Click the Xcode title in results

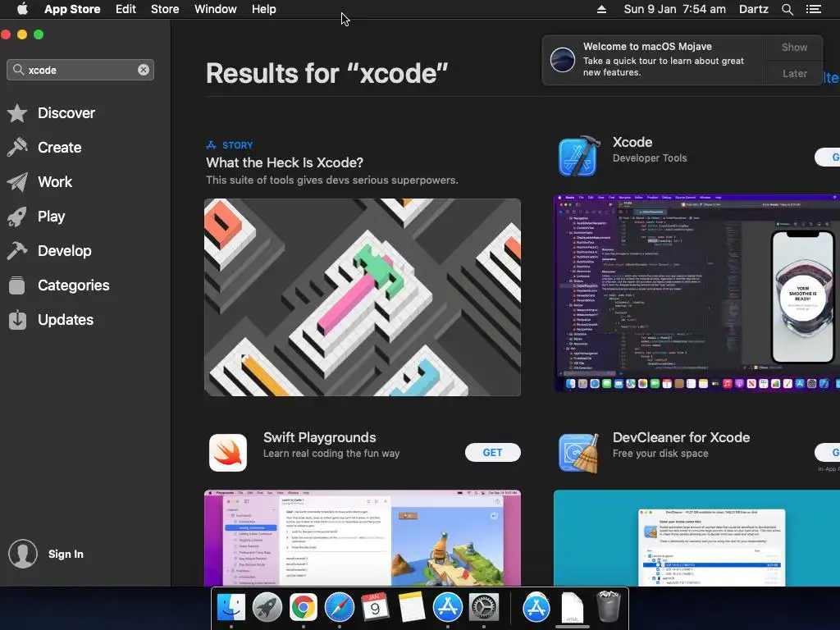[x=632, y=142]
